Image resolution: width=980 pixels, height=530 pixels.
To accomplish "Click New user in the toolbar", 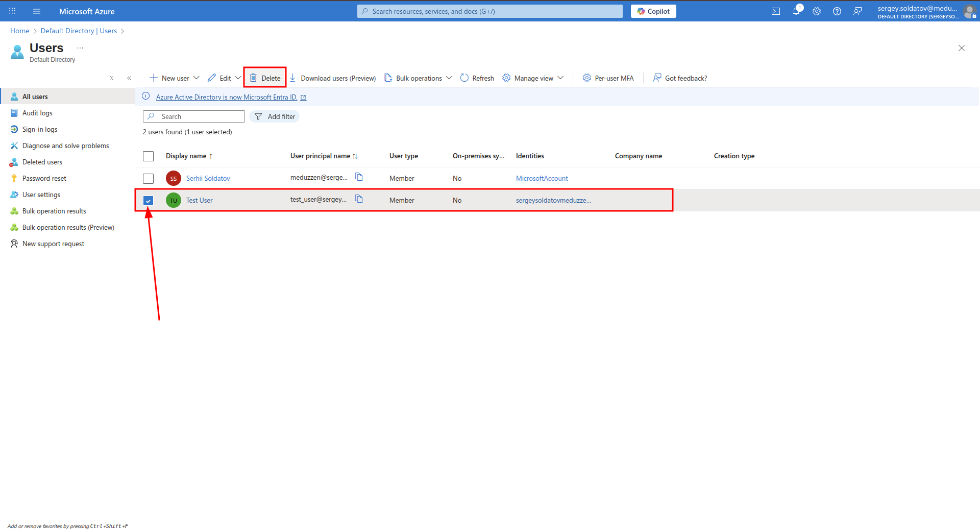I will [169, 78].
